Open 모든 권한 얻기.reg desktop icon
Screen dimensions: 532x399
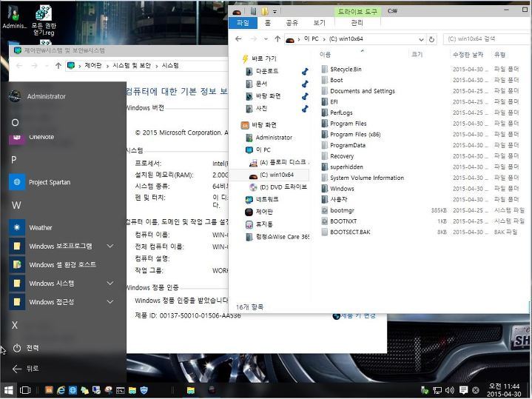(x=44, y=20)
